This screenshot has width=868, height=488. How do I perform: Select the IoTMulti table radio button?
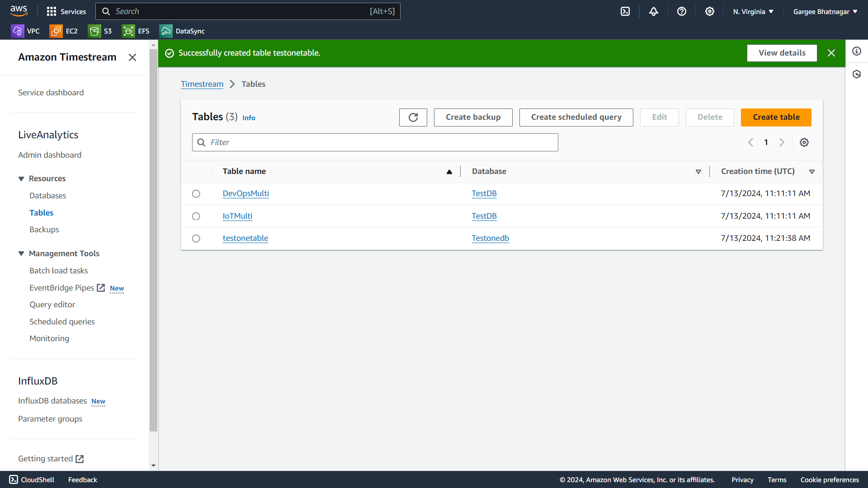click(x=196, y=216)
